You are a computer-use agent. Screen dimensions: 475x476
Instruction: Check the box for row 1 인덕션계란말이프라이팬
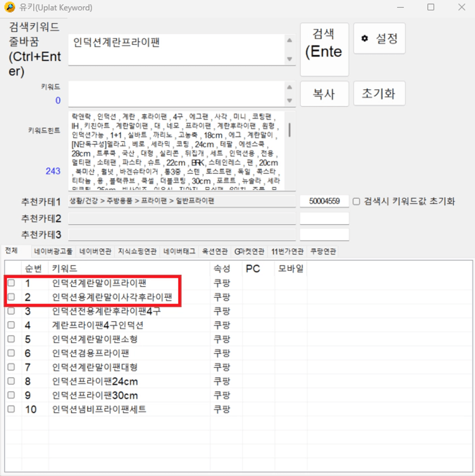(11, 283)
